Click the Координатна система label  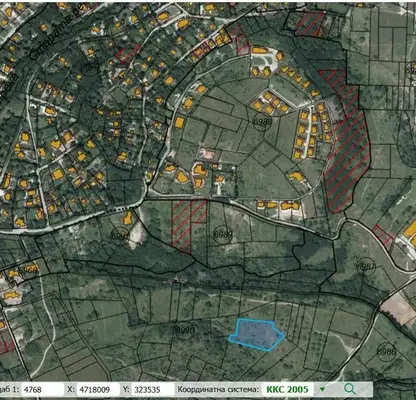pos(218,389)
